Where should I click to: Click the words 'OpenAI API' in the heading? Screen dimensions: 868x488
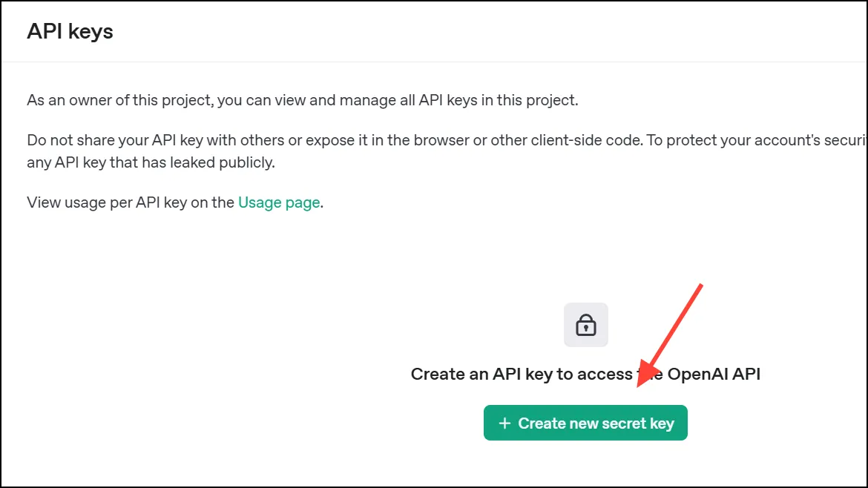(x=714, y=374)
